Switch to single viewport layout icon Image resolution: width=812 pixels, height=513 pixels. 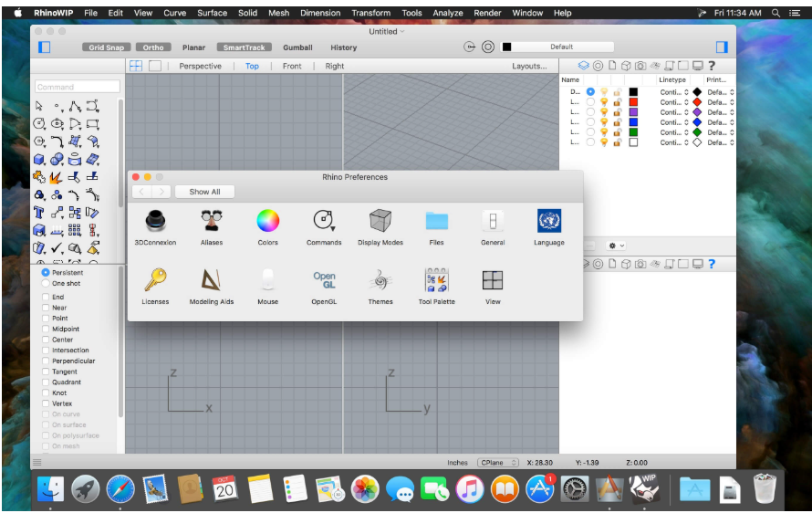[x=155, y=66]
